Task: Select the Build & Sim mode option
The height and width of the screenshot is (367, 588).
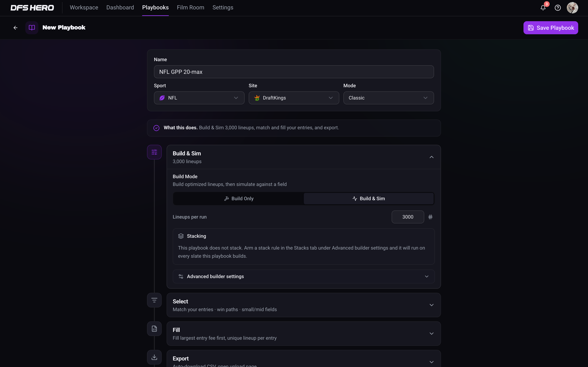Action: click(x=369, y=199)
